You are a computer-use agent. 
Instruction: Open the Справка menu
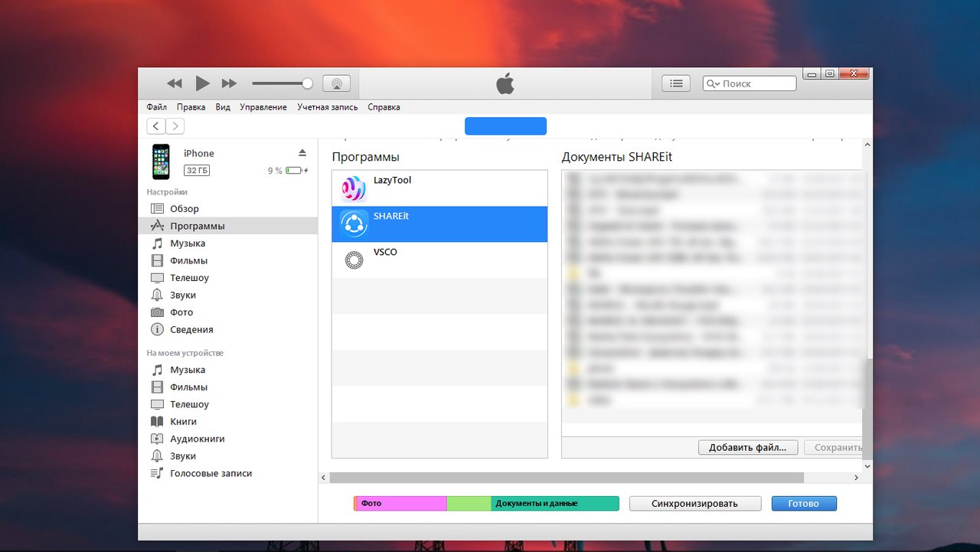coord(384,107)
